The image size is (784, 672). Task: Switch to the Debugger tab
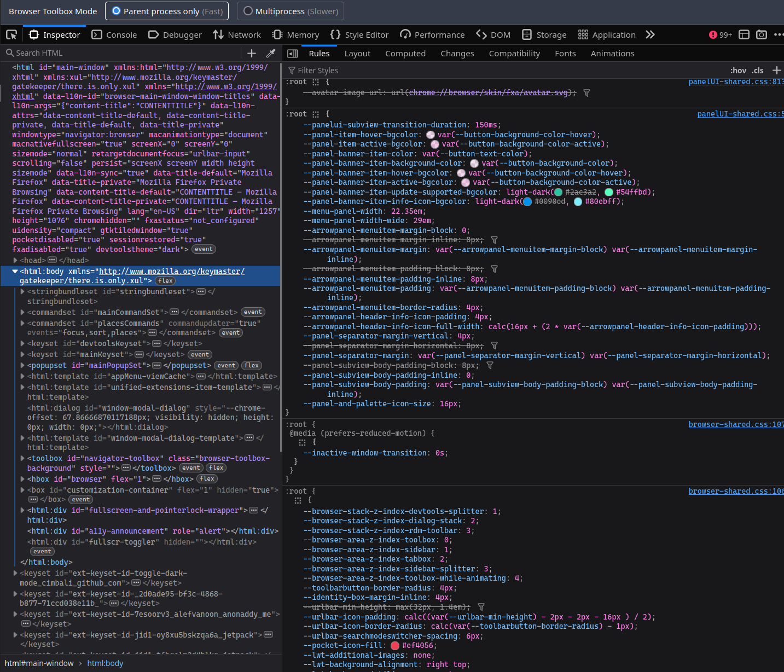coord(175,34)
